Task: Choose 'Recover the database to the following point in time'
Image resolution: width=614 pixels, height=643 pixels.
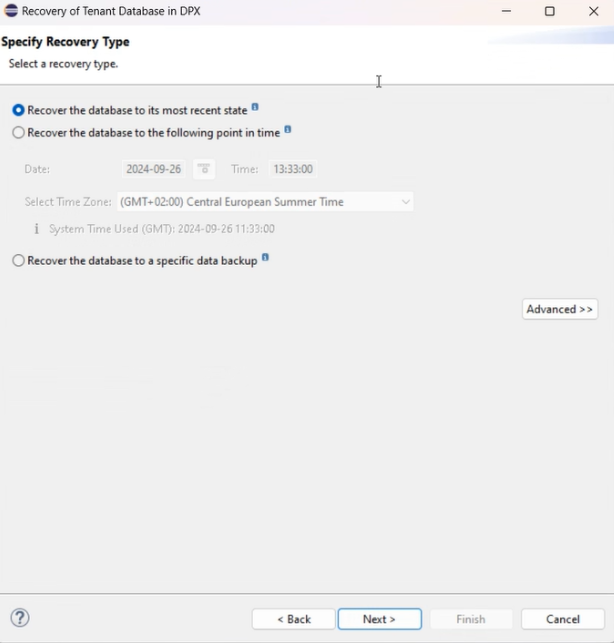Action: pyautogui.click(x=19, y=133)
